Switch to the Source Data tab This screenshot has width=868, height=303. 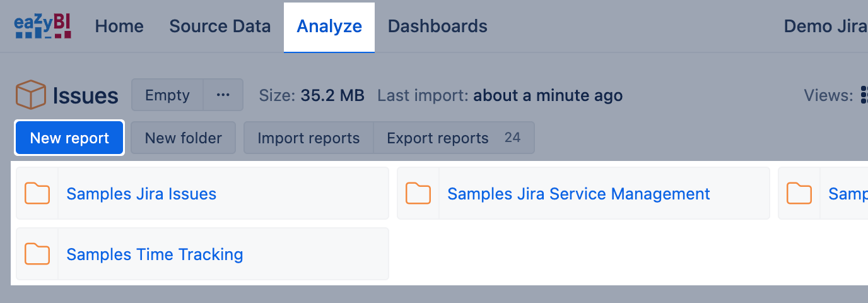(x=220, y=27)
